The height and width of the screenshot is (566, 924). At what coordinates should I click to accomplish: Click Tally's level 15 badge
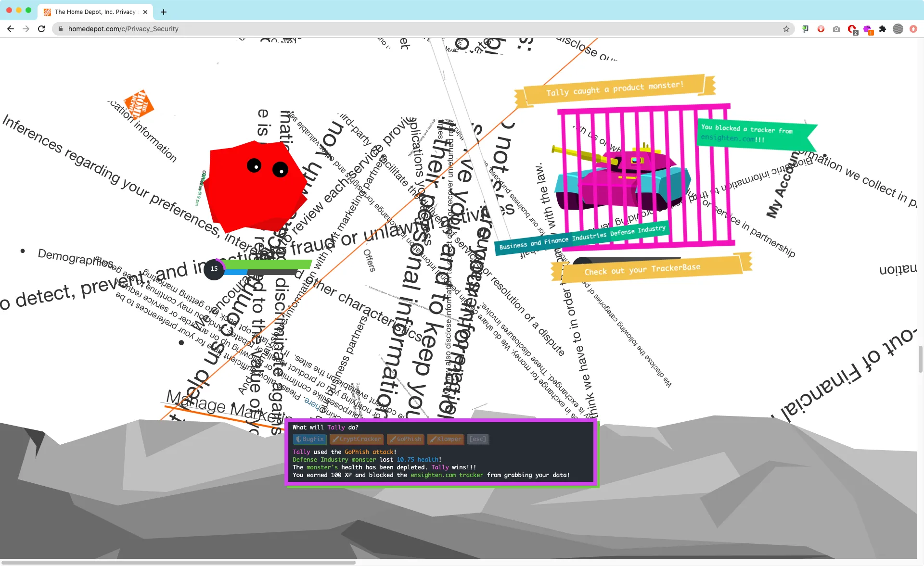(x=214, y=269)
